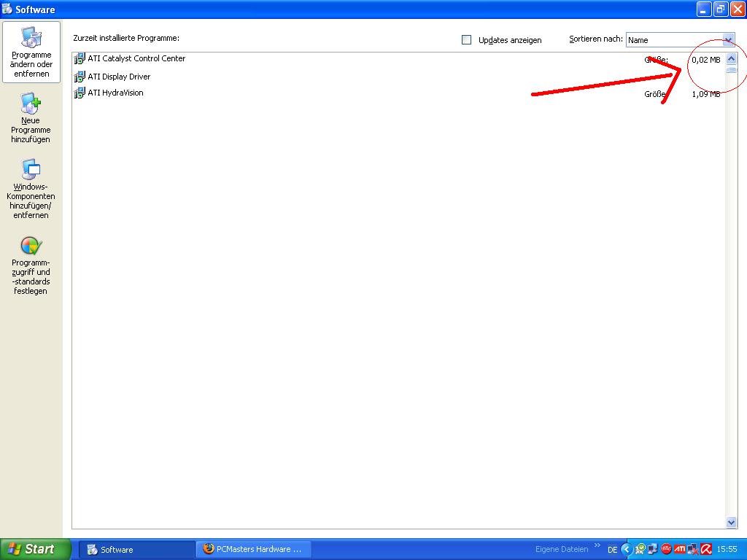Screen dimensions: 747x560
Task: Minimize the Software window
Action: 704,9
